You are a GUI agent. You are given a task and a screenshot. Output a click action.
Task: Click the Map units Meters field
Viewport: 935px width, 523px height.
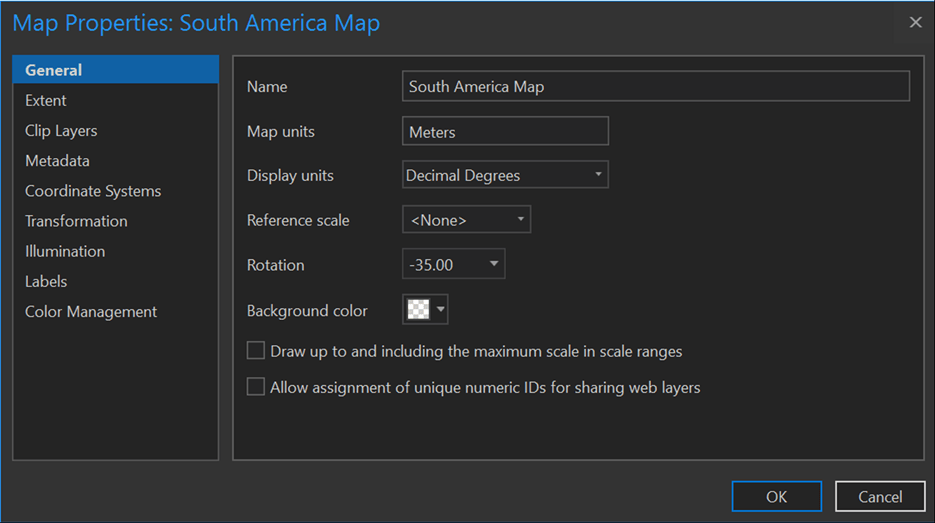[x=505, y=132]
